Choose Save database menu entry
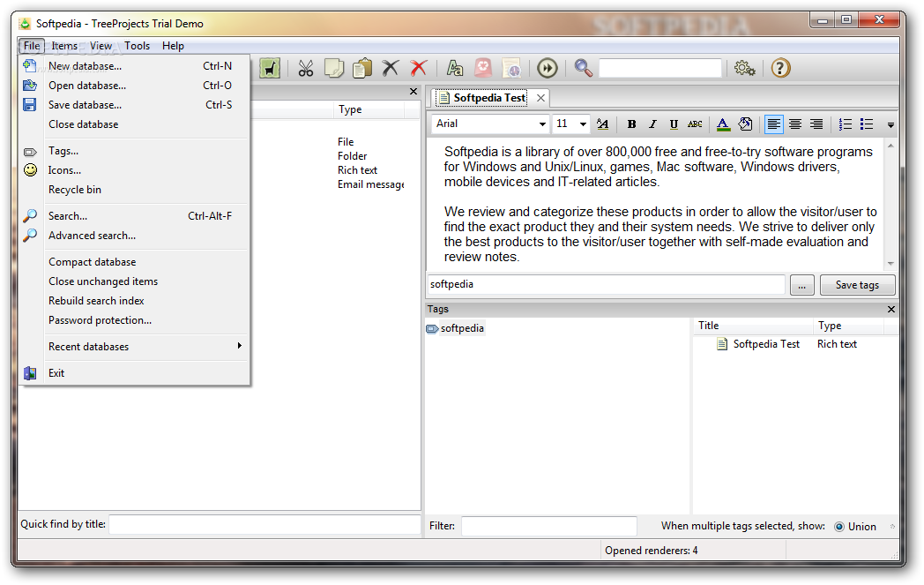This screenshot has height=585, width=924. (x=135, y=105)
